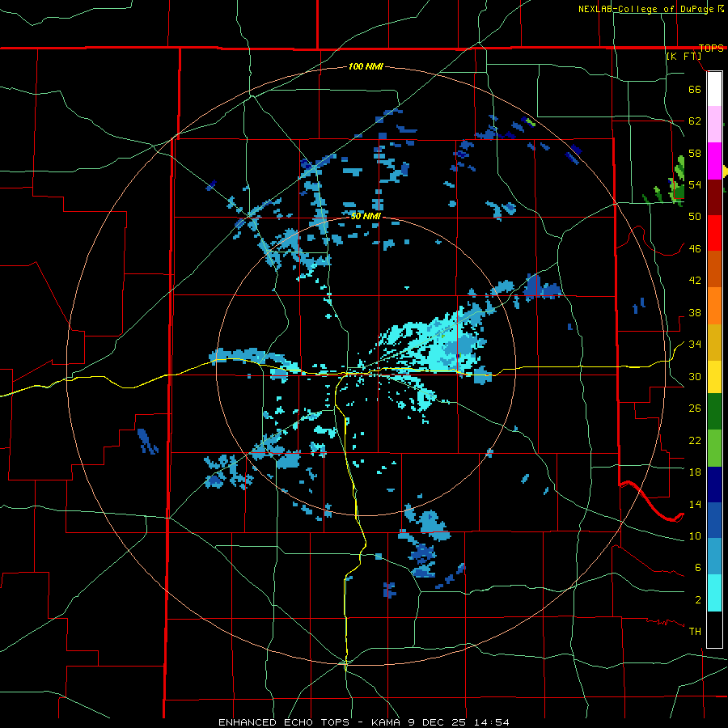Screen dimensions: 728x728
Task: Click the legend value 38
Action: coord(695,312)
